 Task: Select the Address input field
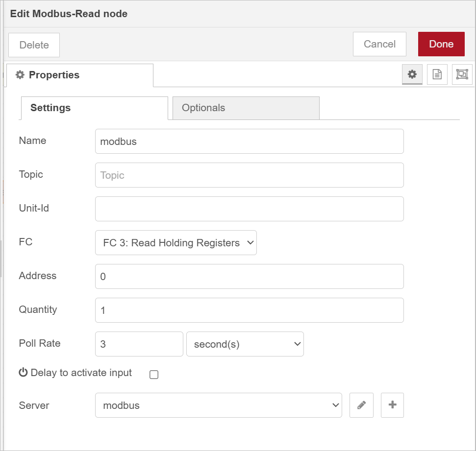(x=249, y=277)
